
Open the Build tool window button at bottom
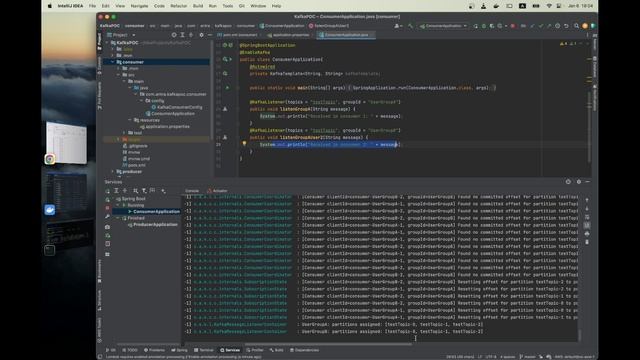[x=276, y=350]
